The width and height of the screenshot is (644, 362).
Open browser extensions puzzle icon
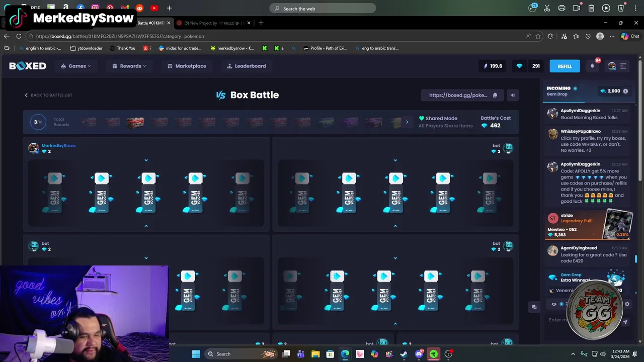(550, 36)
